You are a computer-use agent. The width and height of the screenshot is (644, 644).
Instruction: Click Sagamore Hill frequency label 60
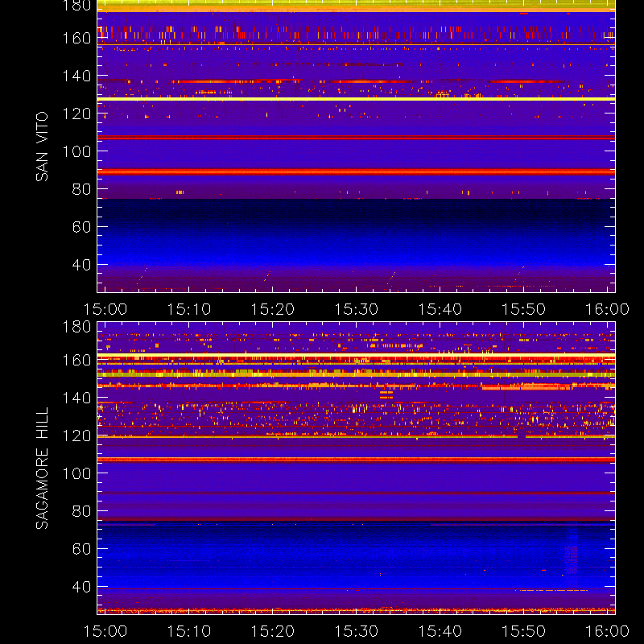pyautogui.click(x=81, y=549)
